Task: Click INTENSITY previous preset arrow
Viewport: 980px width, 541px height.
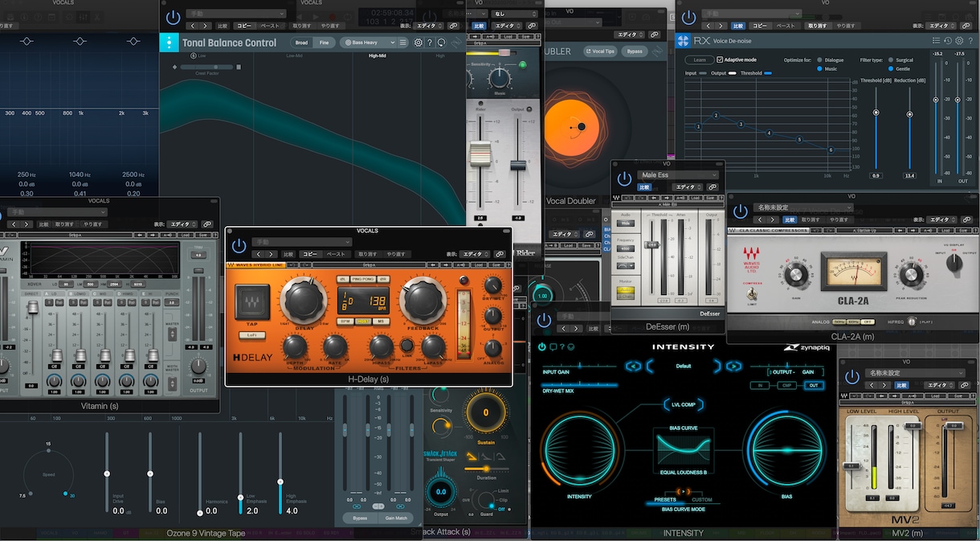Action: pos(634,366)
